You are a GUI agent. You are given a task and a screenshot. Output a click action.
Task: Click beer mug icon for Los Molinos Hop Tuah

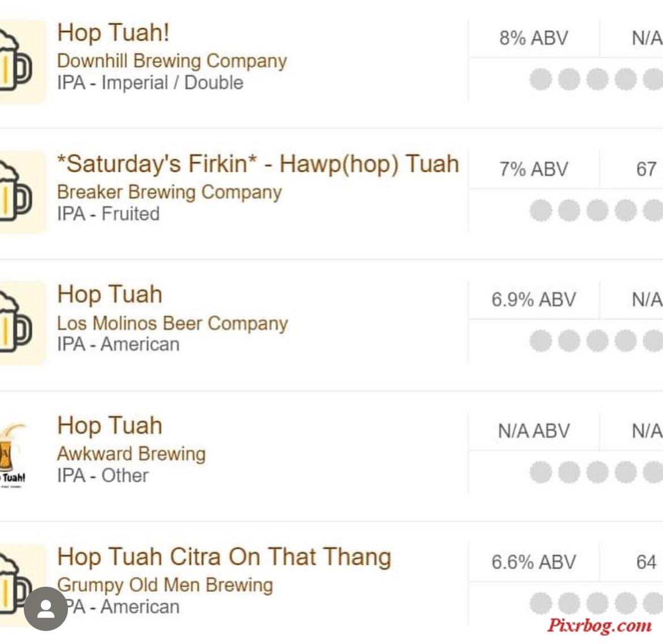[22, 323]
